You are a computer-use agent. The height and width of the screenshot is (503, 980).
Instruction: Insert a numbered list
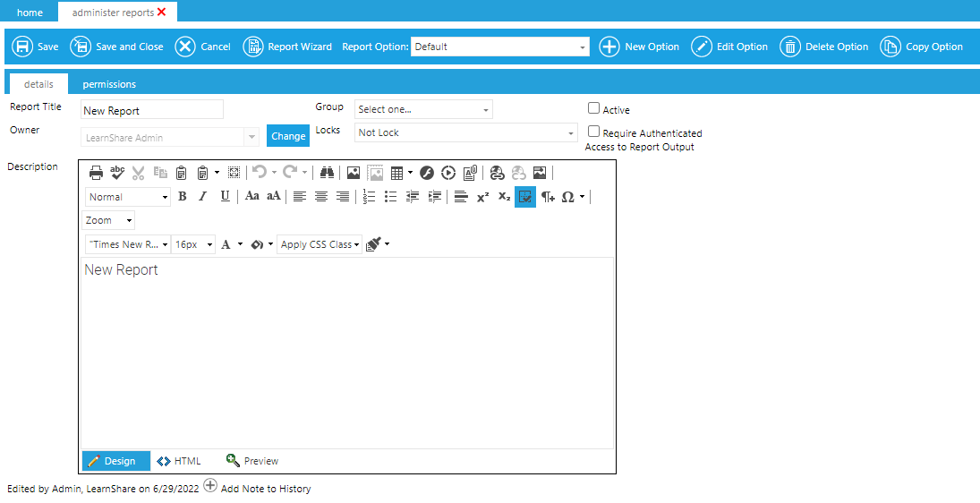[x=369, y=197]
